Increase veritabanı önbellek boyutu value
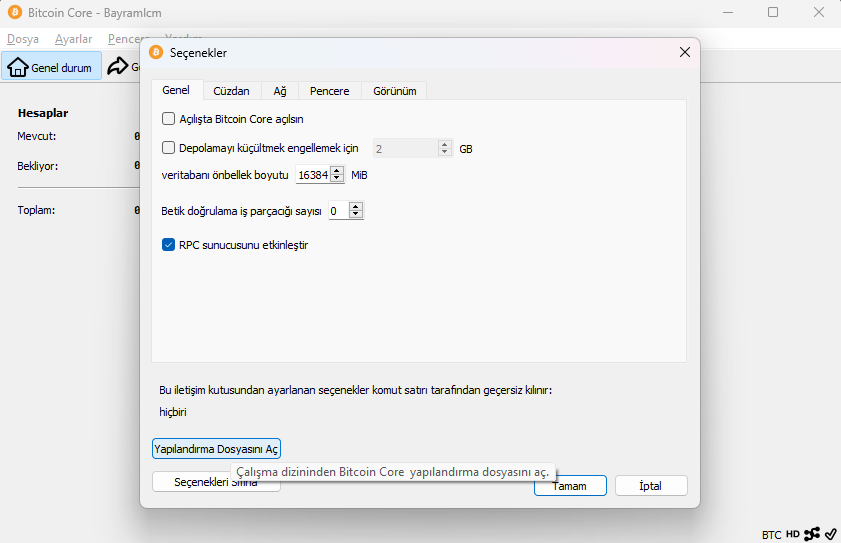841x543 pixels. pyautogui.click(x=337, y=171)
